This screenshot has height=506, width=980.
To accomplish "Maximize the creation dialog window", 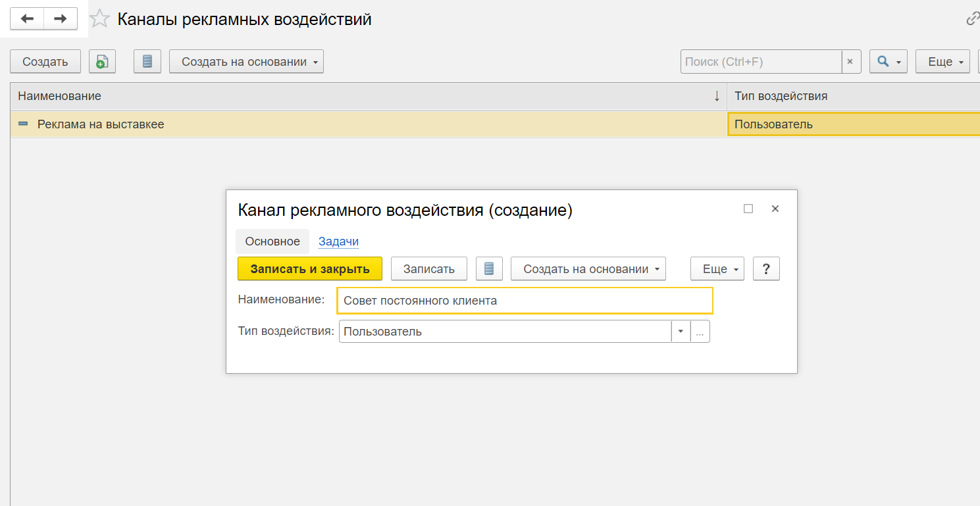I will pos(748,209).
